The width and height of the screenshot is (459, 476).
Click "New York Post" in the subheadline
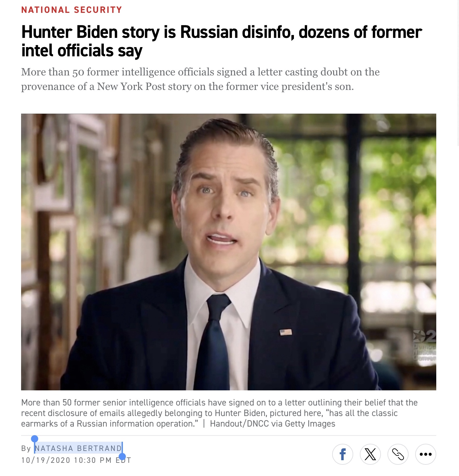point(131,86)
